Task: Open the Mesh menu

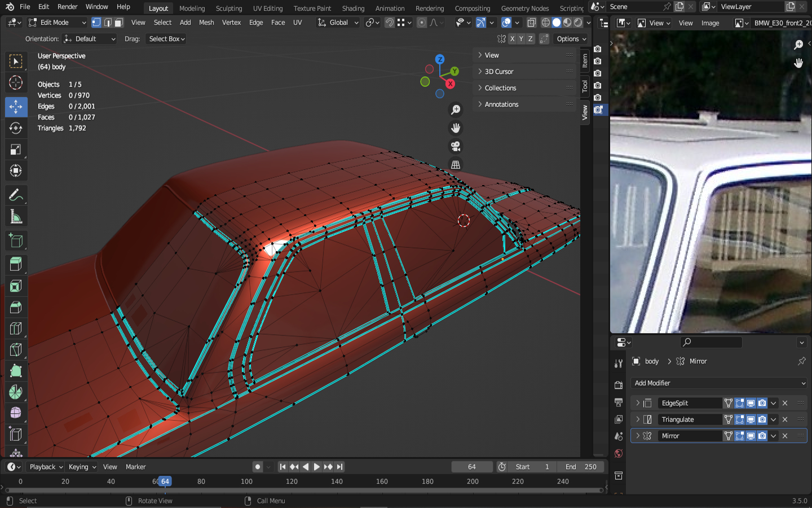Action: 206,23
